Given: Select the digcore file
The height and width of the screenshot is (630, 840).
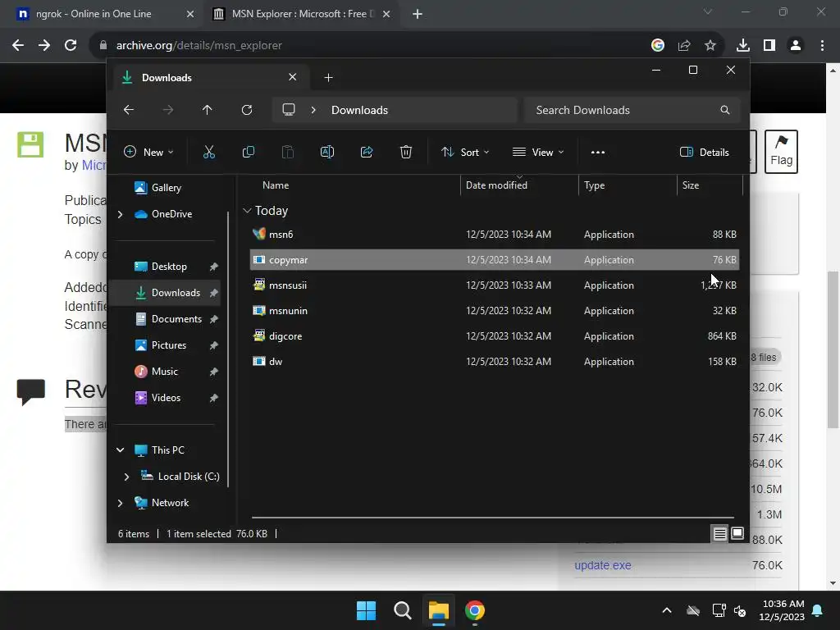Looking at the screenshot, I should [x=495, y=336].
